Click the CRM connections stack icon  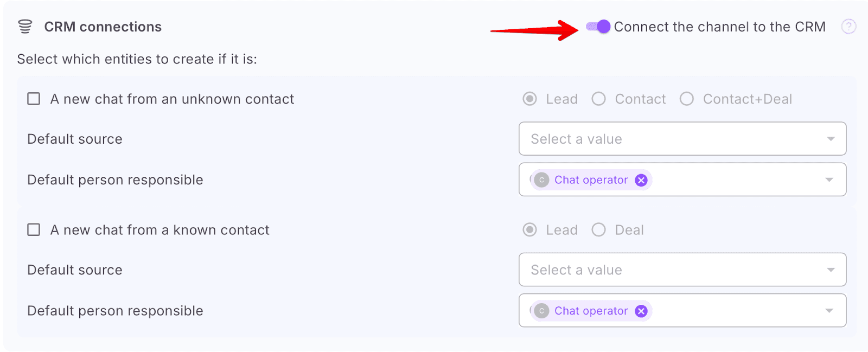pos(25,27)
